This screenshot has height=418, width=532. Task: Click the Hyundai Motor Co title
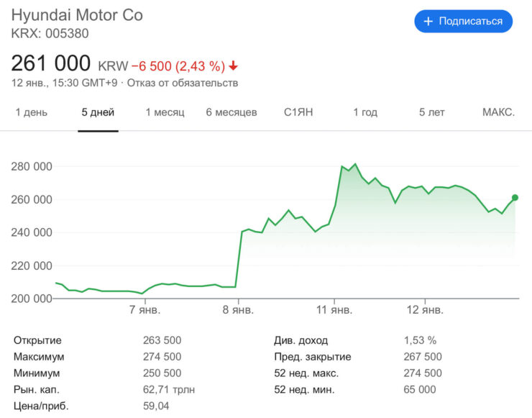click(77, 15)
